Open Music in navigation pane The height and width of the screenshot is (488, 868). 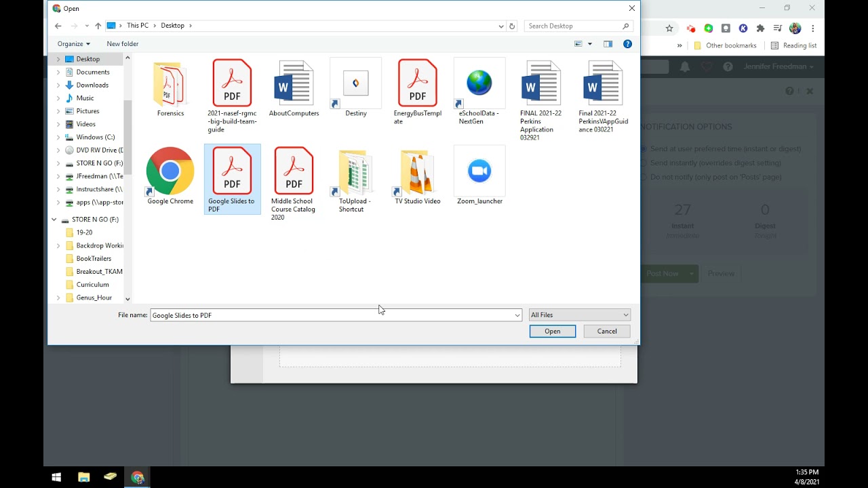pos(85,98)
